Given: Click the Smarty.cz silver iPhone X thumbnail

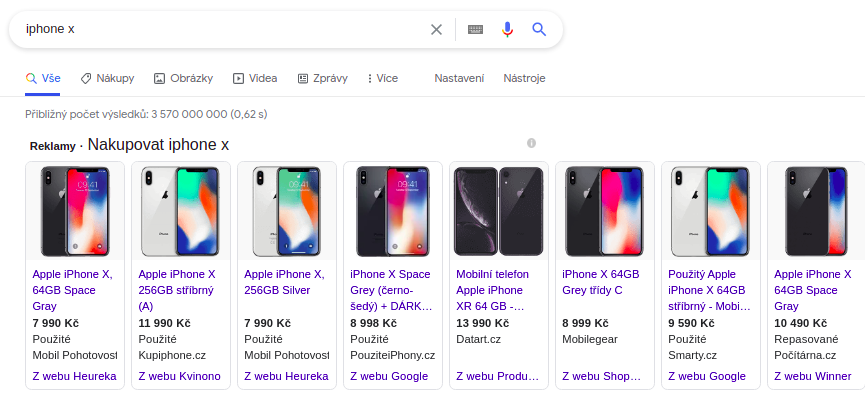Looking at the screenshot, I should (x=711, y=211).
